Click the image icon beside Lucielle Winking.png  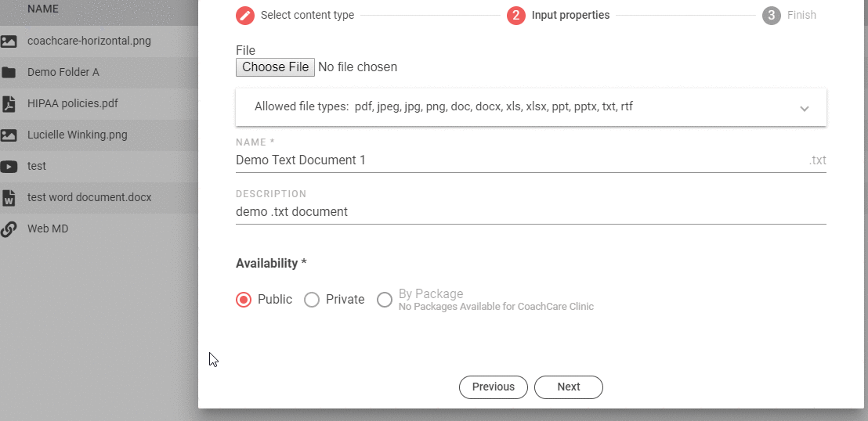pos(9,135)
